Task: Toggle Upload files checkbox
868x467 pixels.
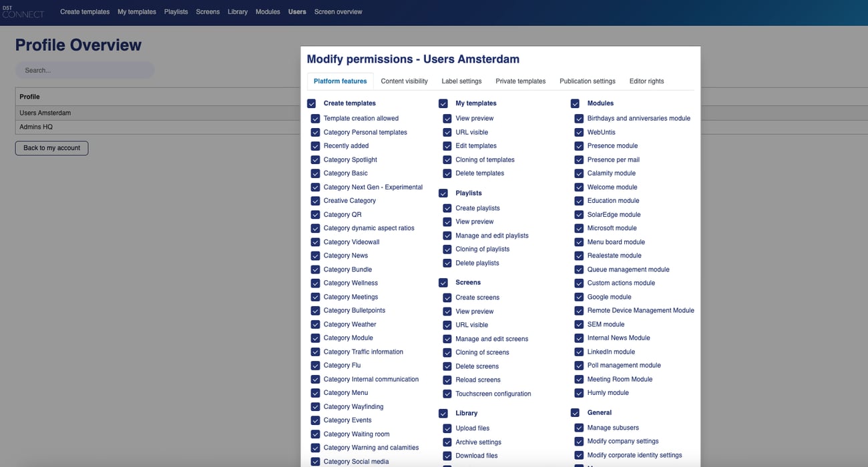Action: tap(447, 428)
